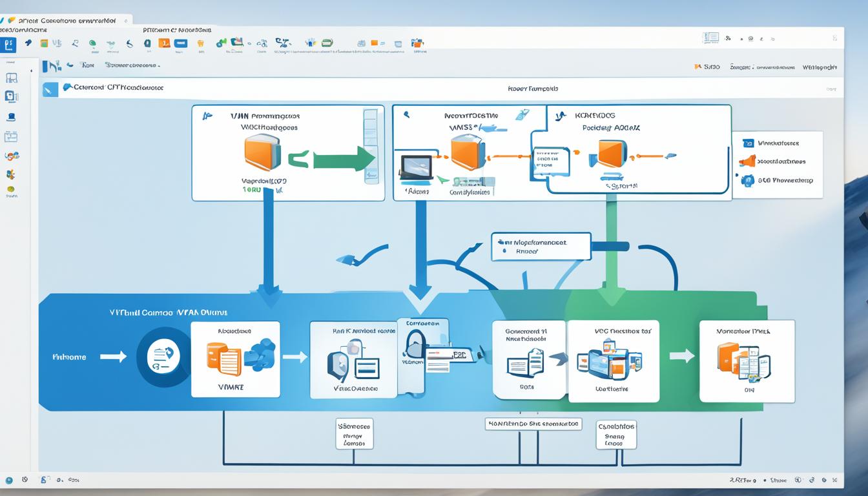This screenshot has width=868, height=496.
Task: Click the window layout icon in left sidebar
Action: (x=11, y=137)
